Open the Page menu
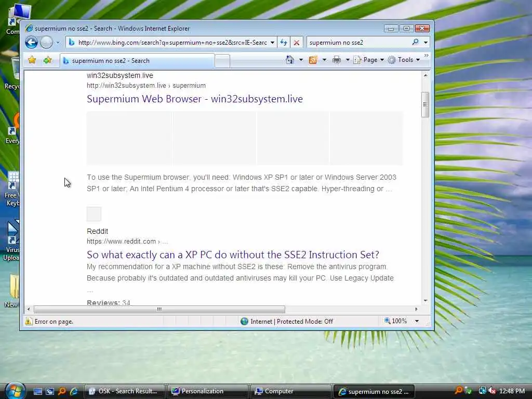Viewport: 532px width, 399px height. coord(368,60)
